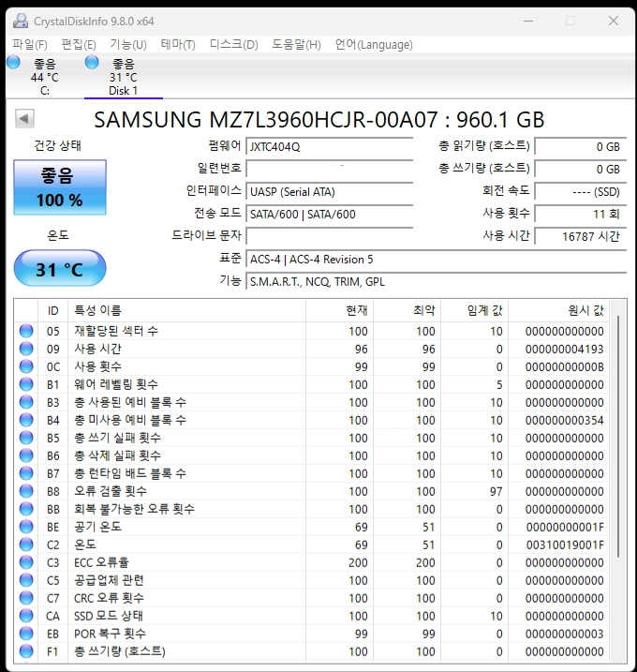
Task: Click status orb of attribute BB row
Action: 26,509
